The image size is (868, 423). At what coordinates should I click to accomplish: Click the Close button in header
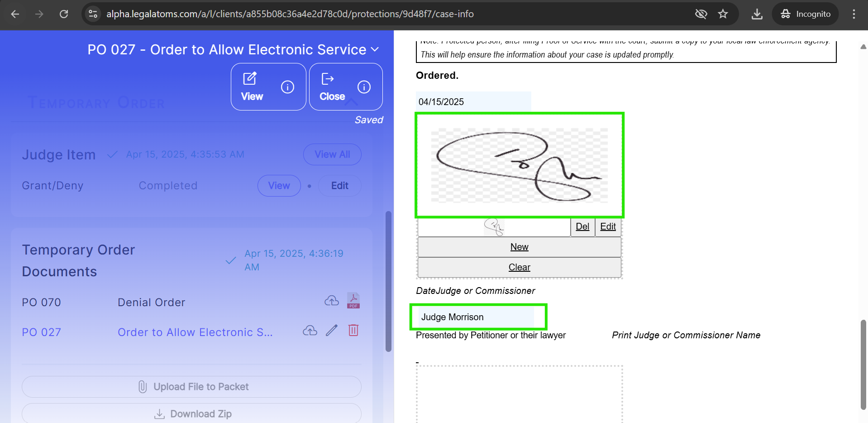click(332, 87)
